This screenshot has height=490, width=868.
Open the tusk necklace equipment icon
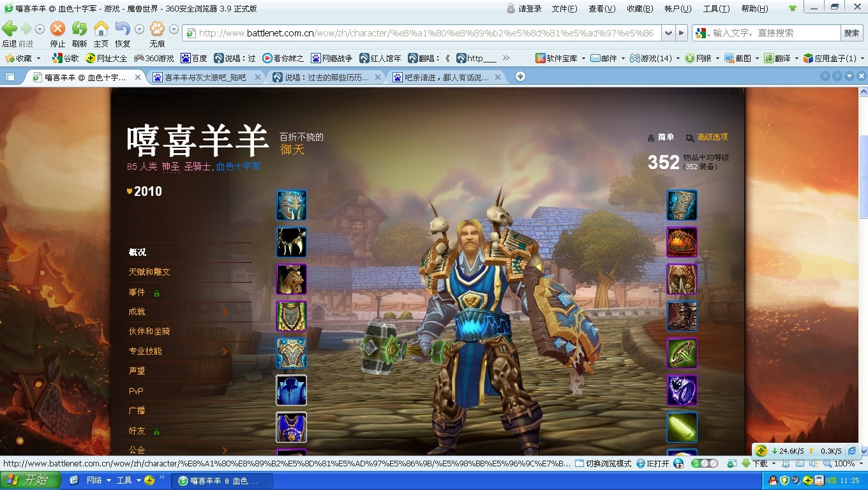tap(291, 242)
